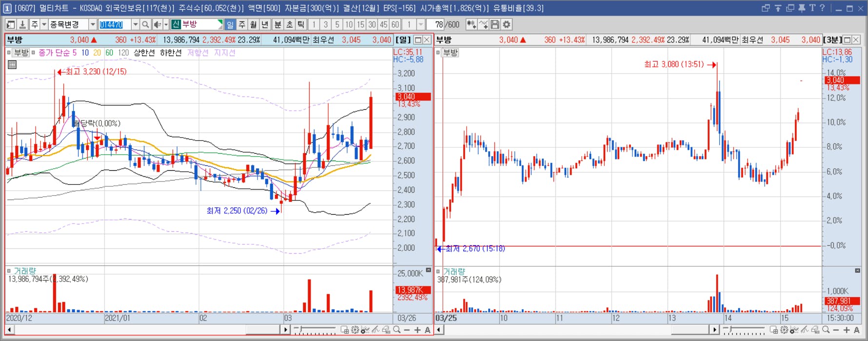Viewport: 868px width, 341px height.
Task: Toggle 거래량 volume checkbox in daily chart
Action: tap(9, 271)
